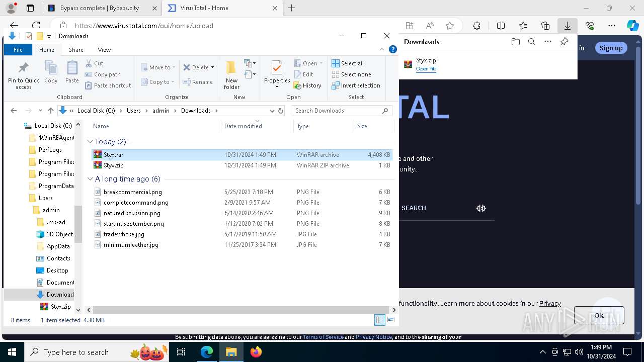This screenshot has width=644, height=362.
Task: Launch Firefox from the taskbar
Action: pos(256,352)
